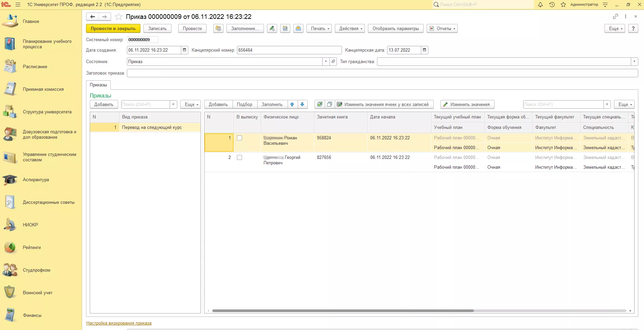Expand the Печать dropdown
644x330 pixels.
(x=319, y=29)
